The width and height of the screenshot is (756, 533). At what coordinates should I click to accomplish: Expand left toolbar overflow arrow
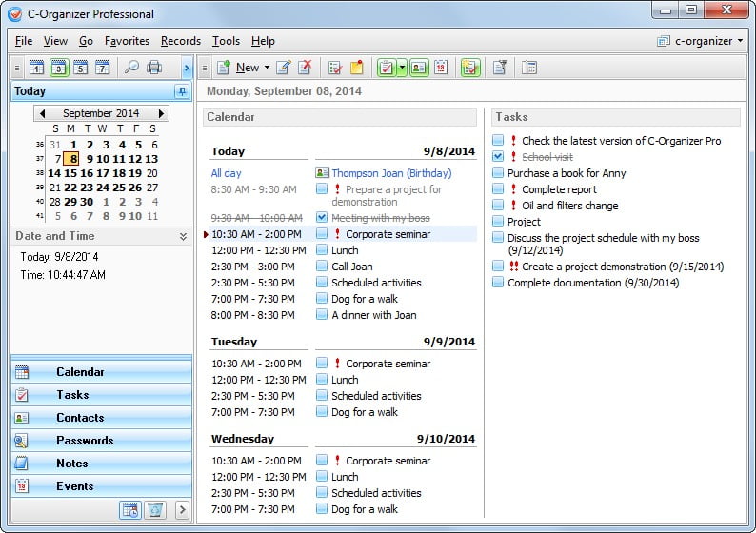point(187,68)
